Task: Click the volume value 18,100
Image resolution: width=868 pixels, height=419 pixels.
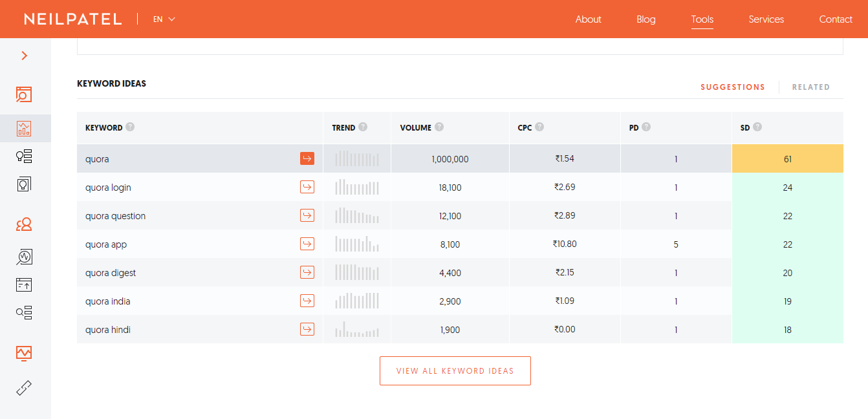Action: 450,188
